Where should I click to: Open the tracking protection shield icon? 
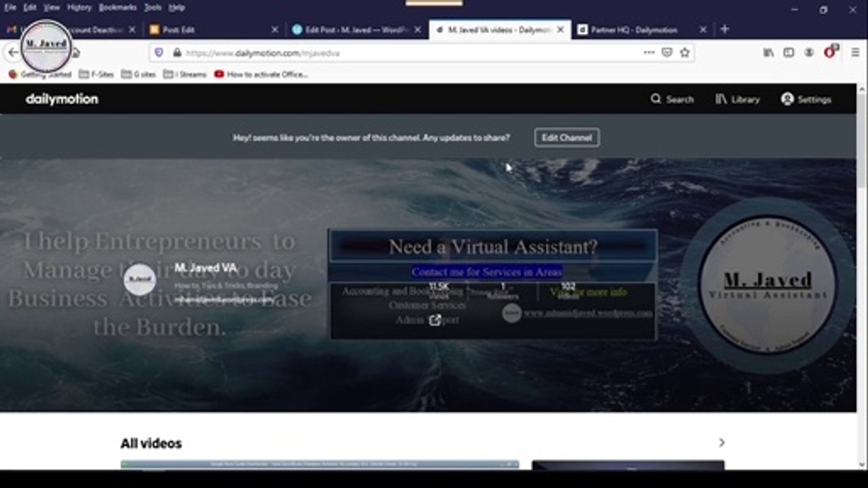159,53
